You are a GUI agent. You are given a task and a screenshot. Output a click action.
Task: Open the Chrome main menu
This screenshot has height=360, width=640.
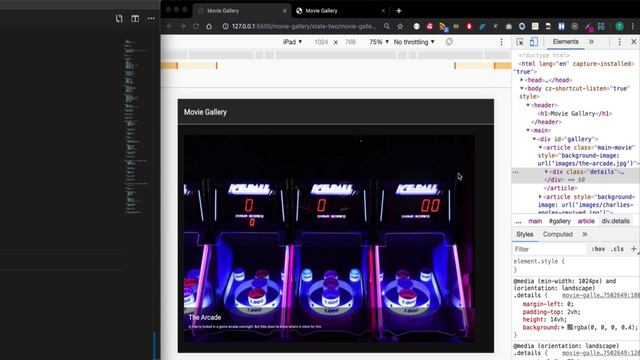[x=633, y=26]
